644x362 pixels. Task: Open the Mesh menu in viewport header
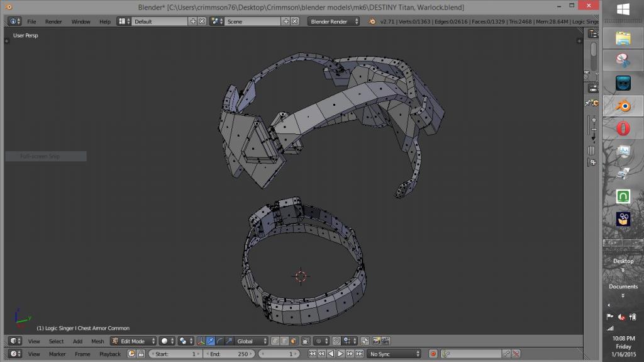coord(97,341)
